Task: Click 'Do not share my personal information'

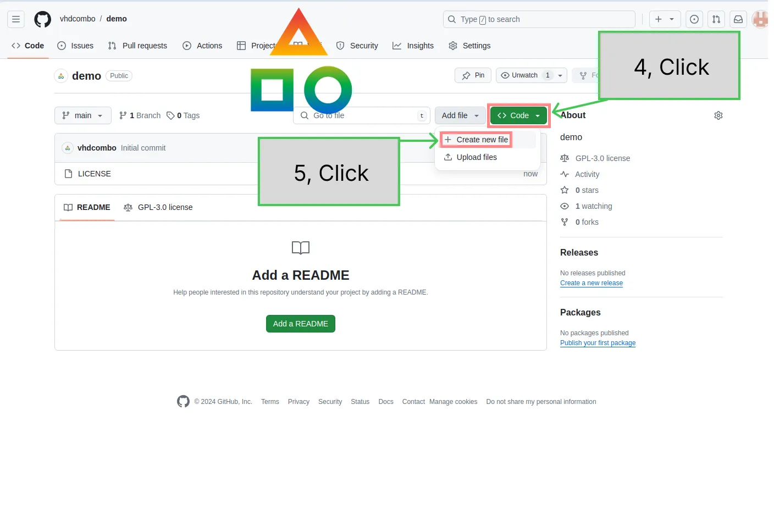Action: [541, 402]
